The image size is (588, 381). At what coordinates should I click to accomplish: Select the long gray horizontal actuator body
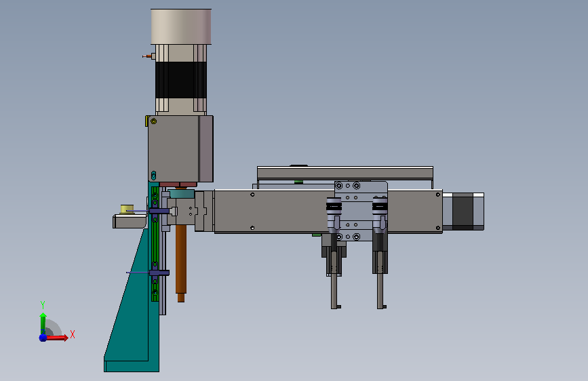tap(274, 212)
